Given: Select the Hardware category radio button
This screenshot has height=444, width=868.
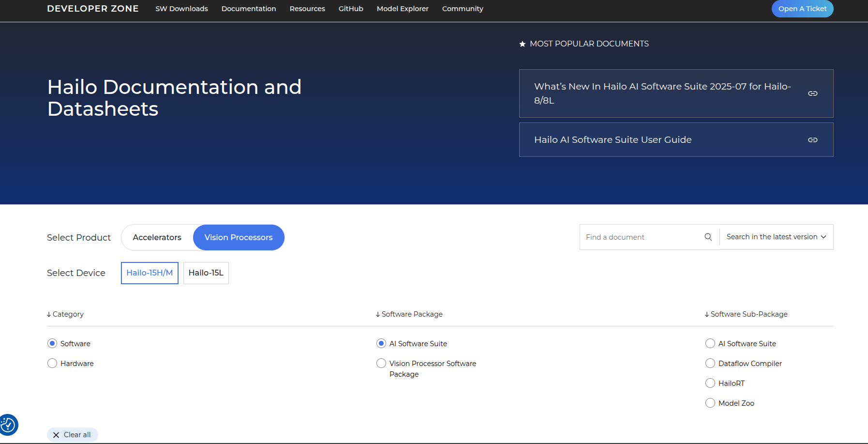Looking at the screenshot, I should point(52,363).
